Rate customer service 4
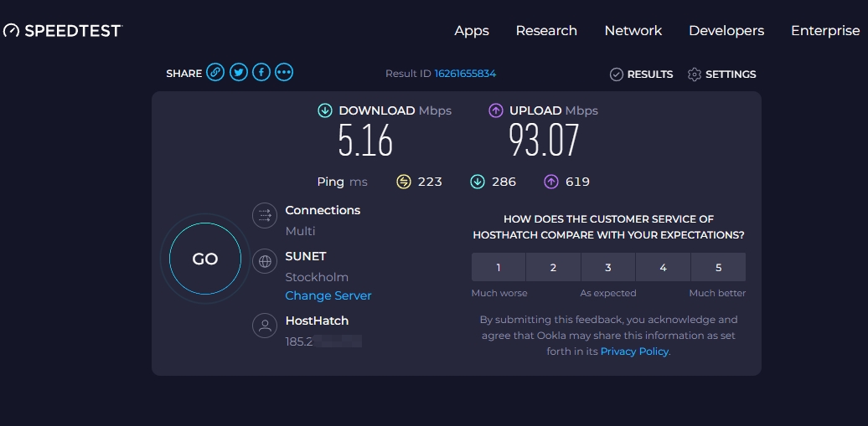868x426 pixels. [x=664, y=267]
